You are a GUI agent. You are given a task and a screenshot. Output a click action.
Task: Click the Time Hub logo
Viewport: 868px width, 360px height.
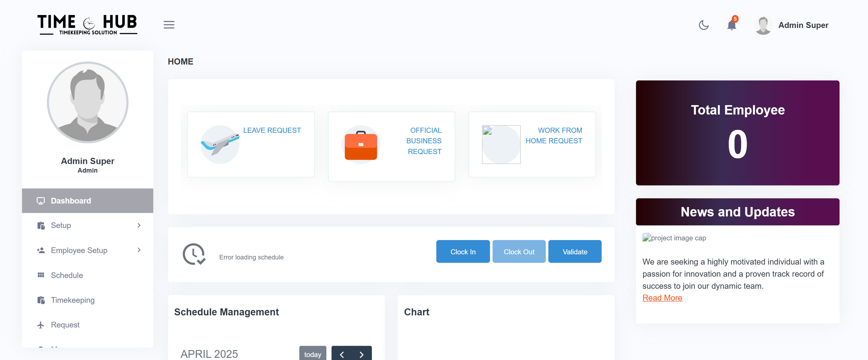point(87,24)
